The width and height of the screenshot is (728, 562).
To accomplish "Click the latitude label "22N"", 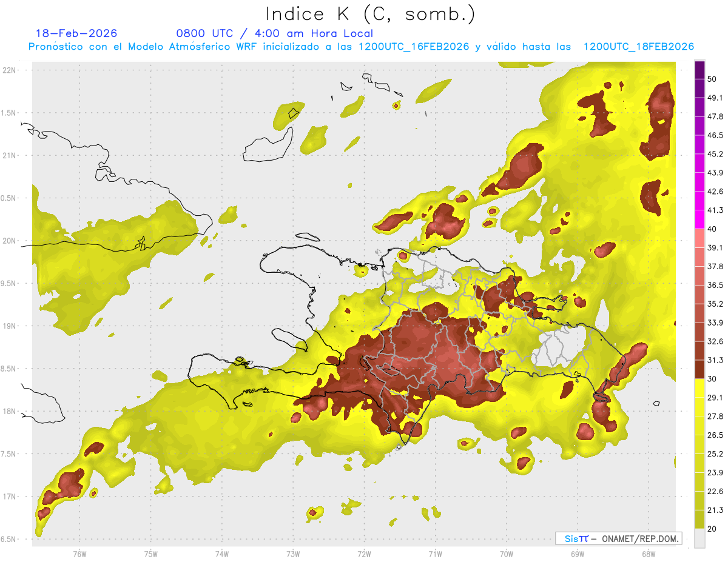I will (x=10, y=70).
